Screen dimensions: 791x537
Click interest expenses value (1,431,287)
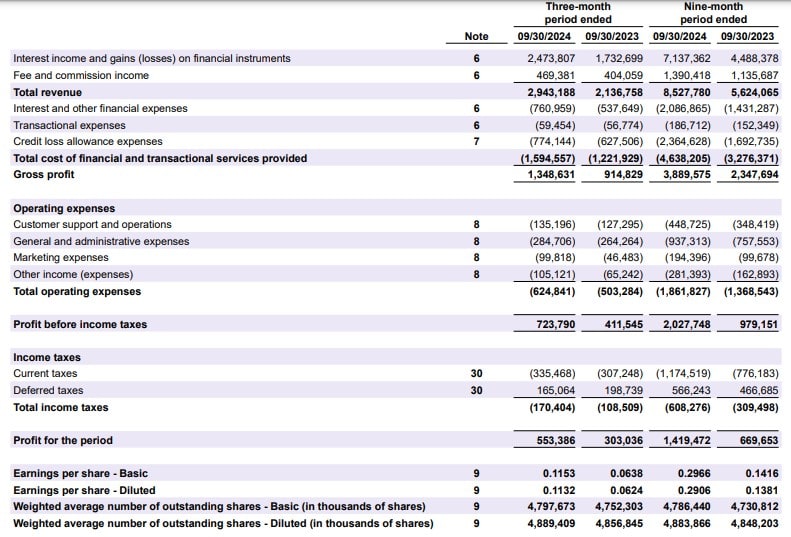coord(751,109)
